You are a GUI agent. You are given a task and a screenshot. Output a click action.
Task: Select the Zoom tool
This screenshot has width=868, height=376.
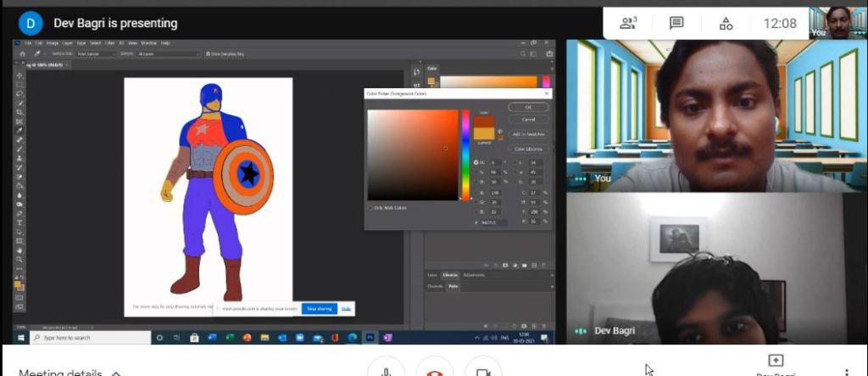pos(19,259)
